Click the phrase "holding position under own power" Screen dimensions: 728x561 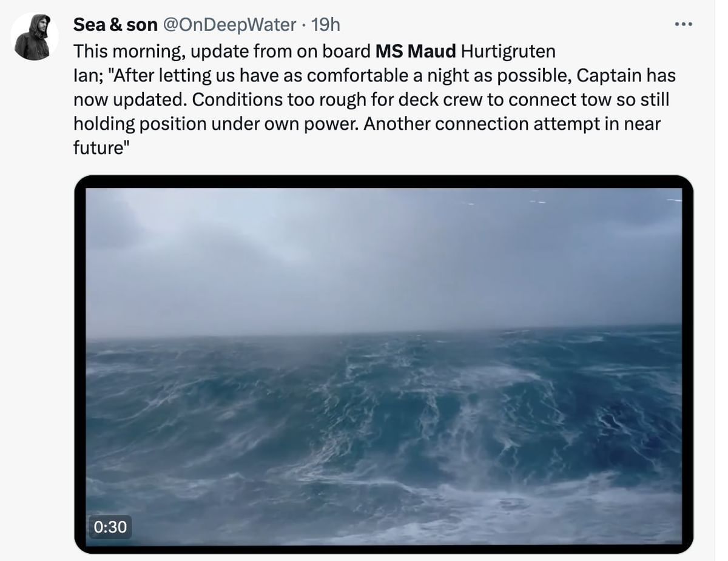214,124
